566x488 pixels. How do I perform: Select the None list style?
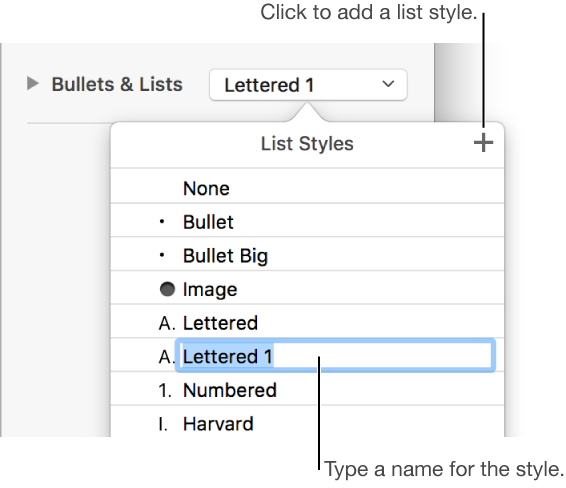coord(307,186)
